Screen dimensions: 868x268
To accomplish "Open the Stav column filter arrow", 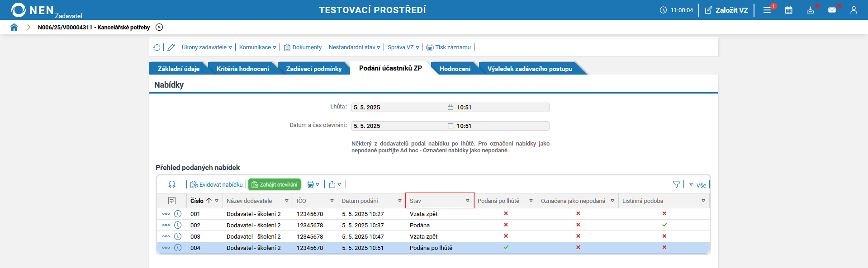I will (468, 201).
